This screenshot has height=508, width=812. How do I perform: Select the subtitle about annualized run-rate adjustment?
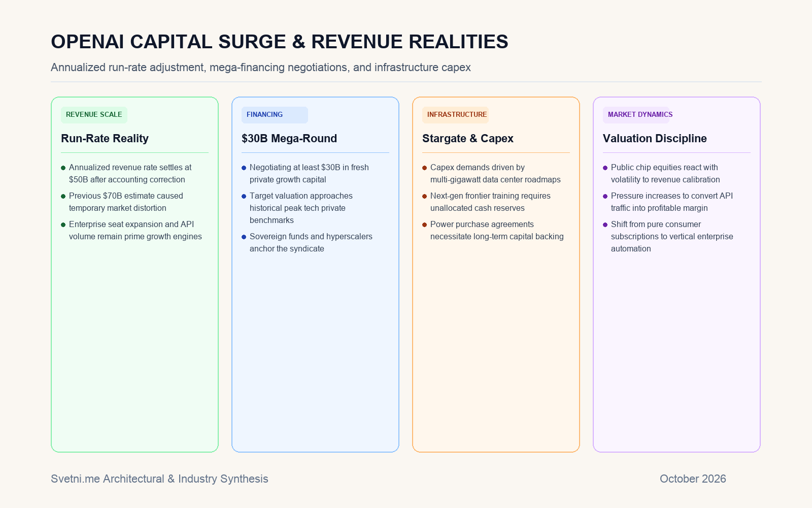click(261, 67)
